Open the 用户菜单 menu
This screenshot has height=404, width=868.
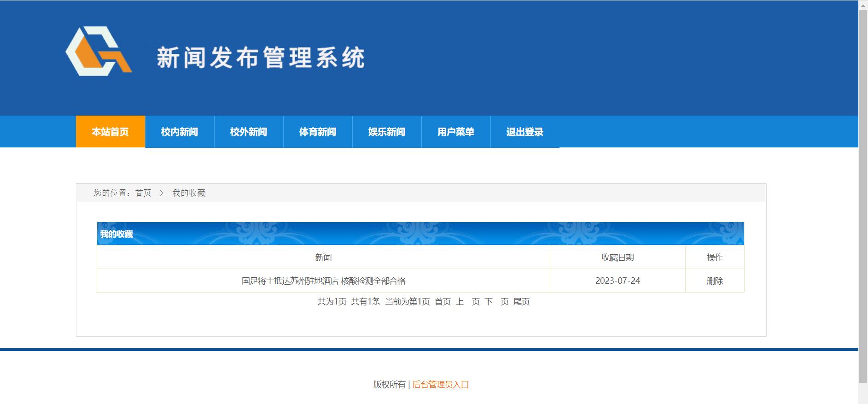pos(456,132)
